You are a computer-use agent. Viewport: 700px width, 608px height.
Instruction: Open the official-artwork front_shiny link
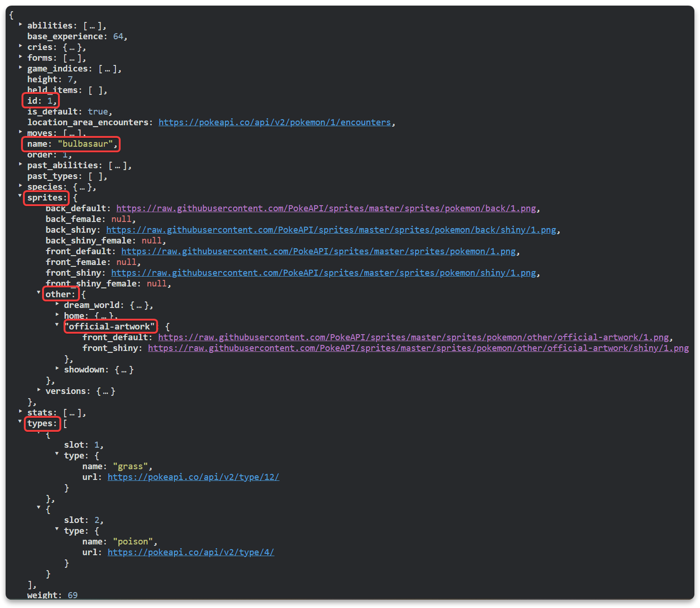(418, 348)
